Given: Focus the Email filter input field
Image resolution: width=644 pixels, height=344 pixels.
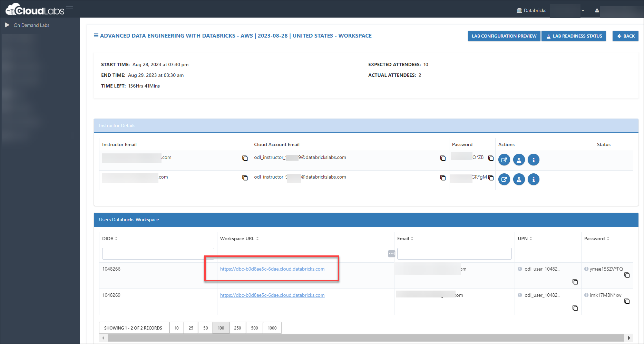Looking at the screenshot, I should coord(454,254).
